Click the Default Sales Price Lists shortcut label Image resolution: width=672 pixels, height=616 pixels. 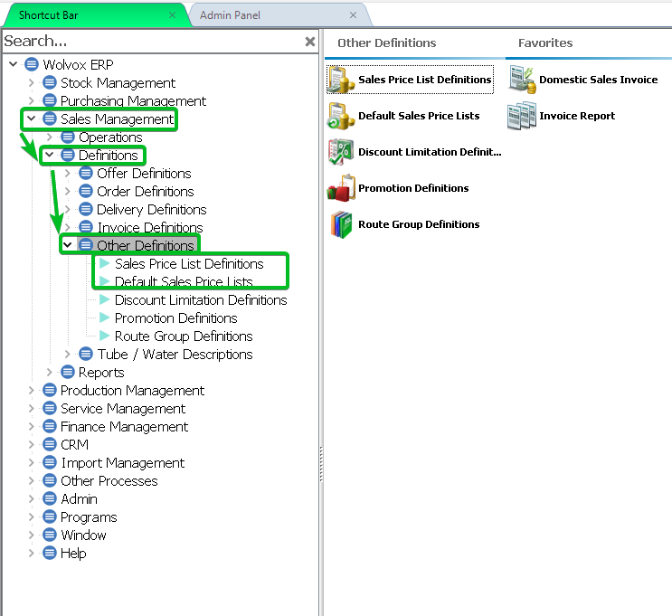pyautogui.click(x=419, y=116)
